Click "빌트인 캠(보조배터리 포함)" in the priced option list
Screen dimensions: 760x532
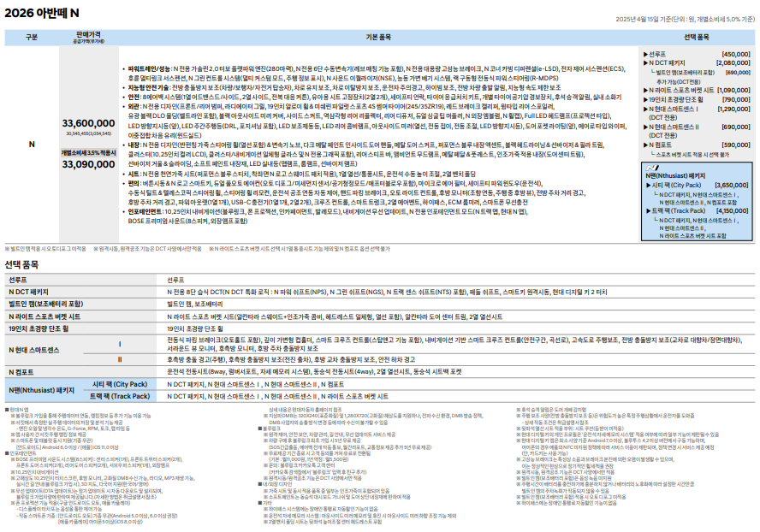685,73
